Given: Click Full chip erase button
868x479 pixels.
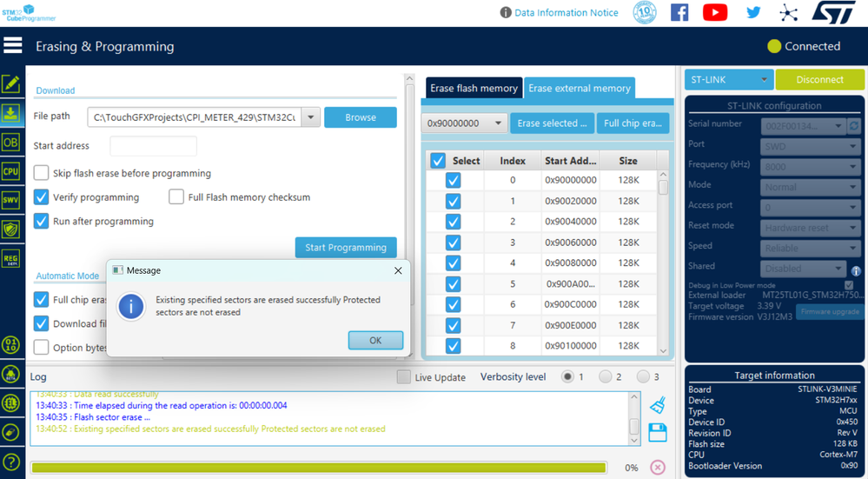Looking at the screenshot, I should [633, 123].
